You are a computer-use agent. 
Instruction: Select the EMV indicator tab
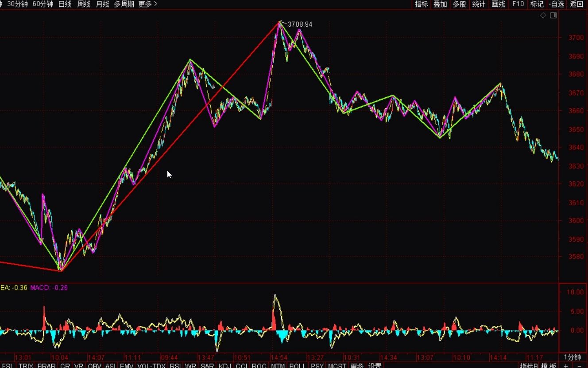click(x=127, y=365)
